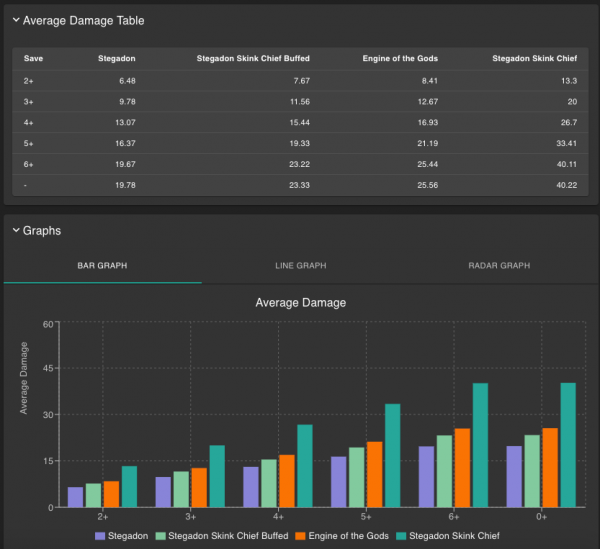This screenshot has width=600, height=549.
Task: Click the Average Damage chart title
Action: [x=300, y=302]
